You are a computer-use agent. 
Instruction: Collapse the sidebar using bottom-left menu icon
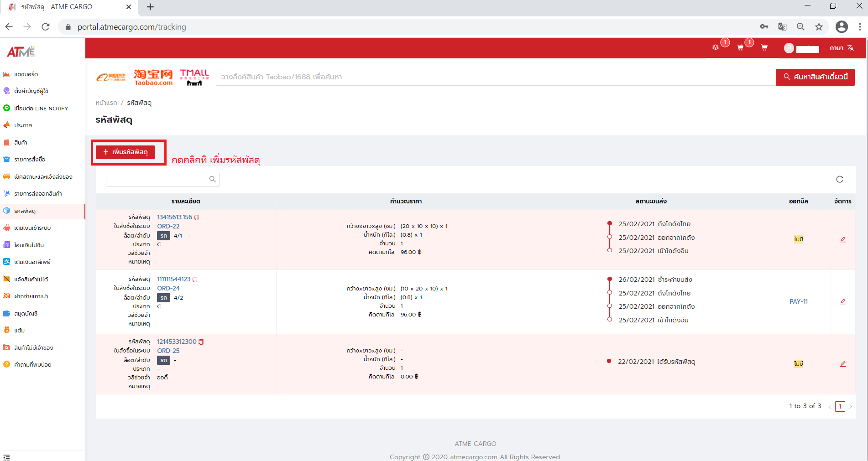pyautogui.click(x=6, y=457)
